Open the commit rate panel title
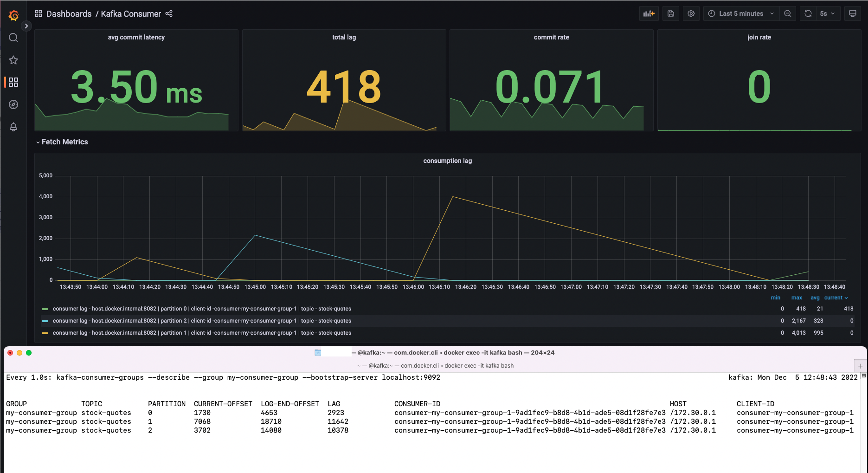 point(552,37)
